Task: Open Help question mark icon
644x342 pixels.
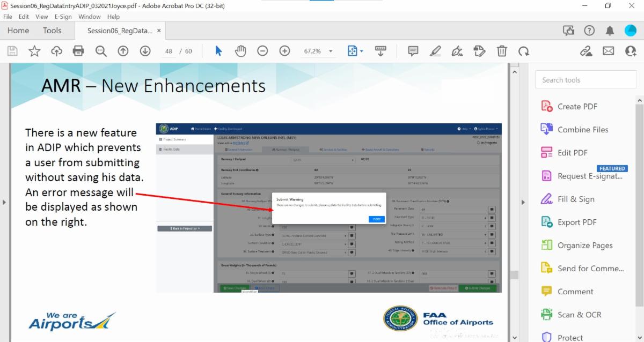Action: [589, 31]
